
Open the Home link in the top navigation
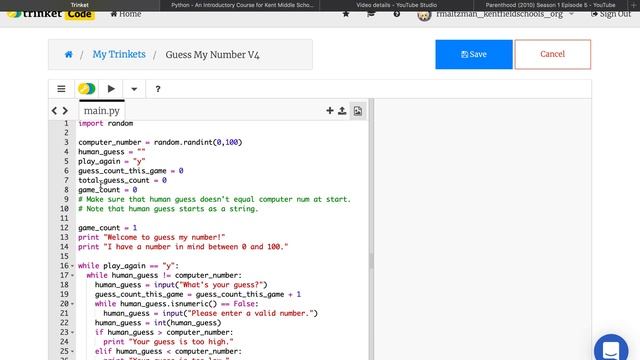coord(126,14)
